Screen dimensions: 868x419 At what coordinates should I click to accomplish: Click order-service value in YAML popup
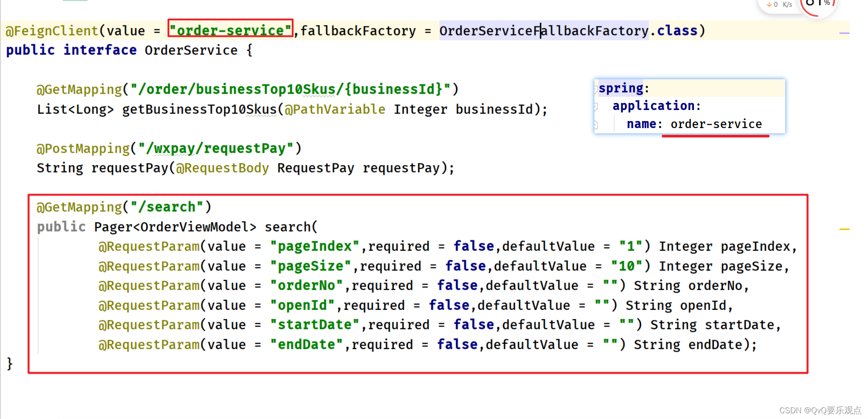716,124
